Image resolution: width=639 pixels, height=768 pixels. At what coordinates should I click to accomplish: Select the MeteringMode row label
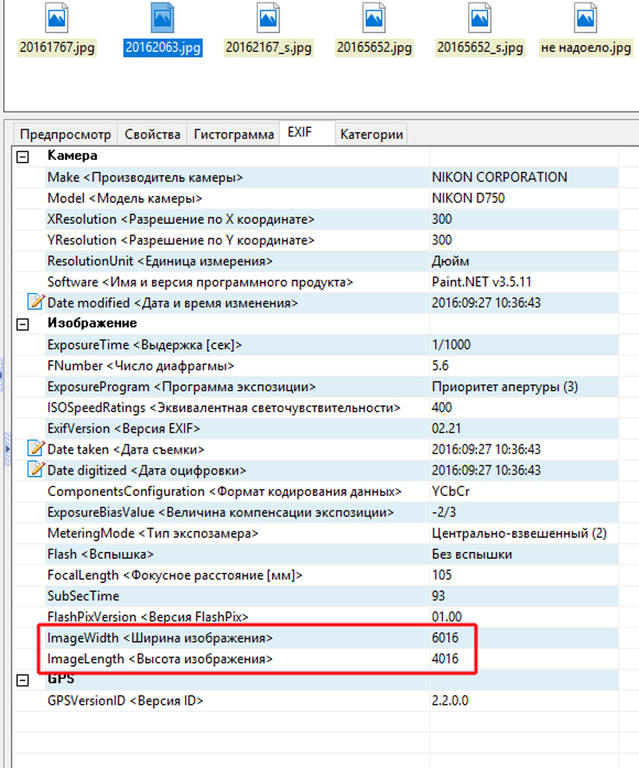152,533
